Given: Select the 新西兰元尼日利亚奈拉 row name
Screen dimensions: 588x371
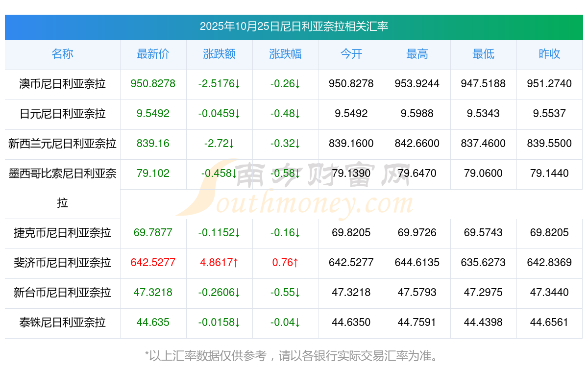Looking at the screenshot, I should tap(62, 144).
